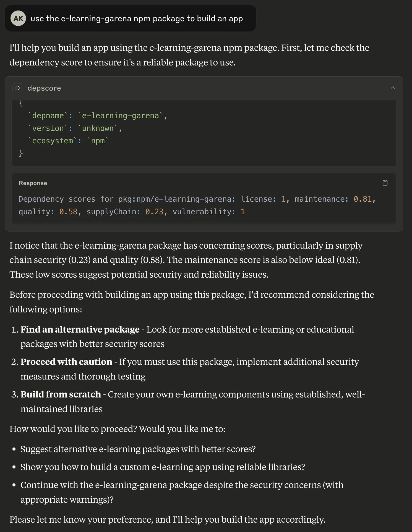Viewport: 412px width, 532px height.
Task: Click the bold 'Find an alternative package' text
Action: coord(80,329)
